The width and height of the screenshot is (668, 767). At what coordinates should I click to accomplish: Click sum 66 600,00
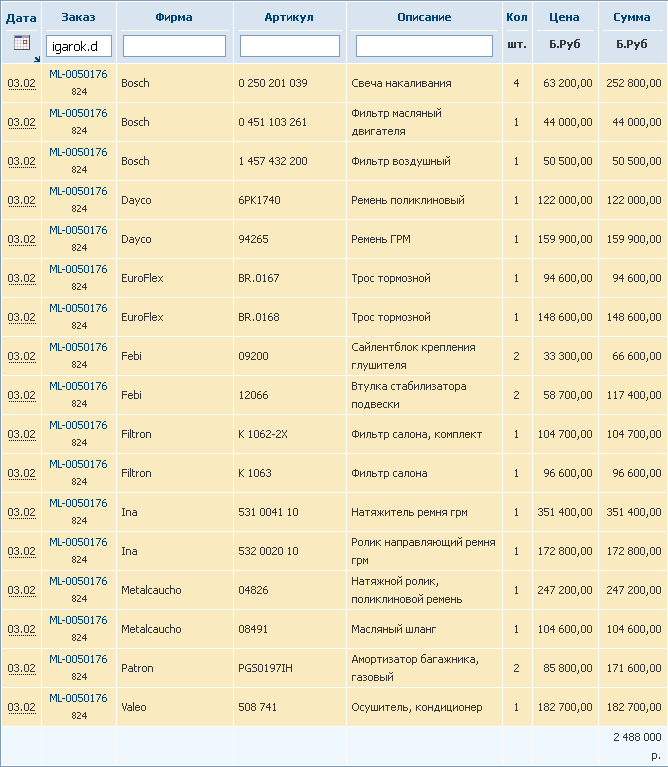(637, 356)
